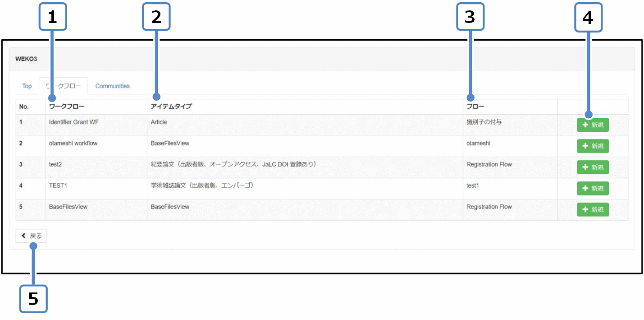Screen dimensions: 644x320
Task: Click 新規 button for otameshi workflow row
Action: 593,146
